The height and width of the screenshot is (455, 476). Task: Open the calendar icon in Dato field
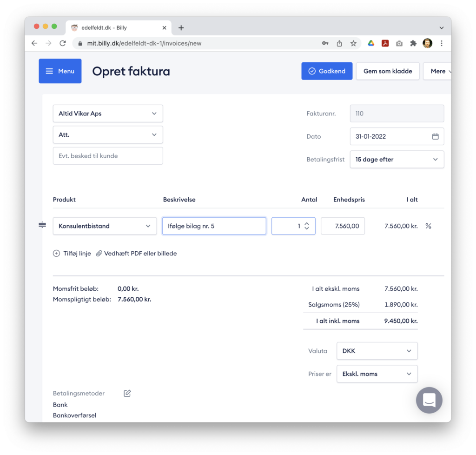pyautogui.click(x=435, y=136)
